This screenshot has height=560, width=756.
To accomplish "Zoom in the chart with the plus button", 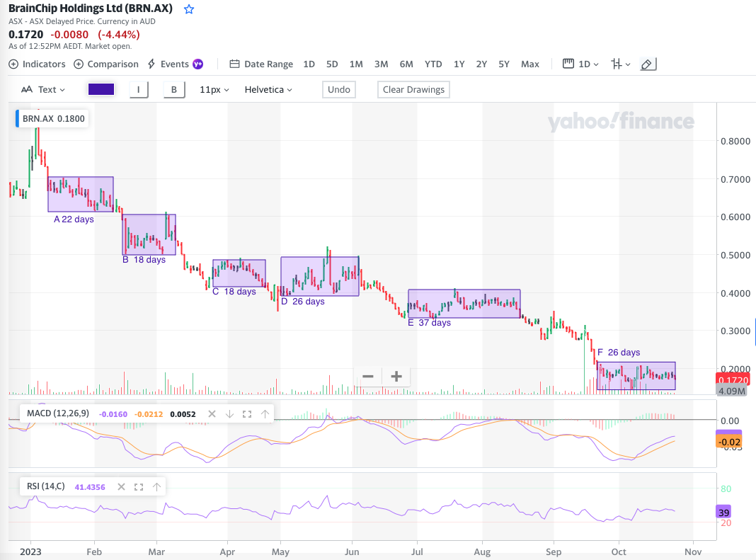I will 396,376.
